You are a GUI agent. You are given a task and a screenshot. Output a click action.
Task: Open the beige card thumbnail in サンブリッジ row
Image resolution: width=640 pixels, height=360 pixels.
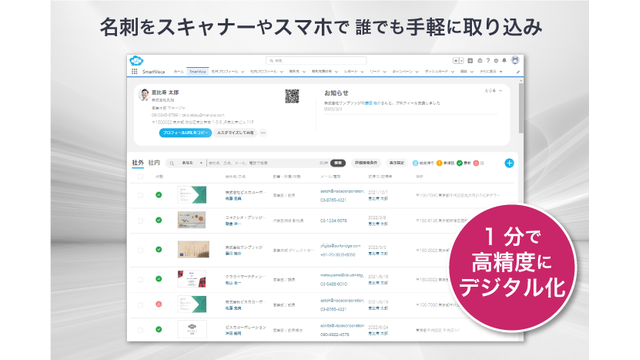[x=193, y=249]
